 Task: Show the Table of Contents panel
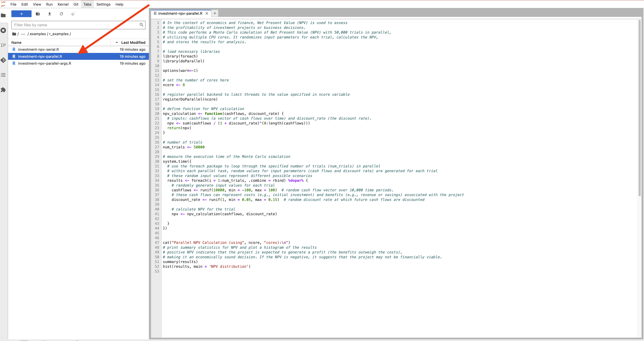click(x=3, y=75)
